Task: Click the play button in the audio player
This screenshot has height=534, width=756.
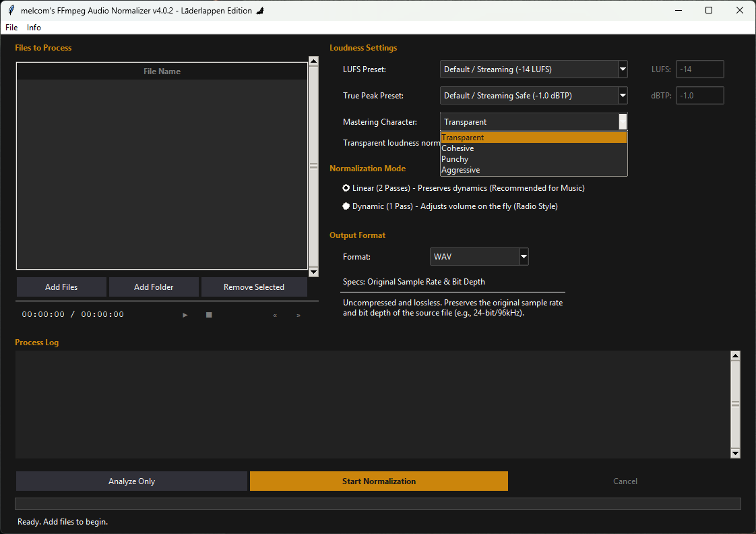Action: click(x=185, y=315)
